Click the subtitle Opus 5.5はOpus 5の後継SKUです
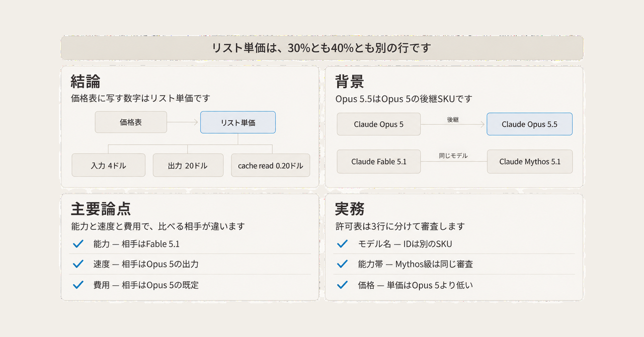 (x=404, y=99)
